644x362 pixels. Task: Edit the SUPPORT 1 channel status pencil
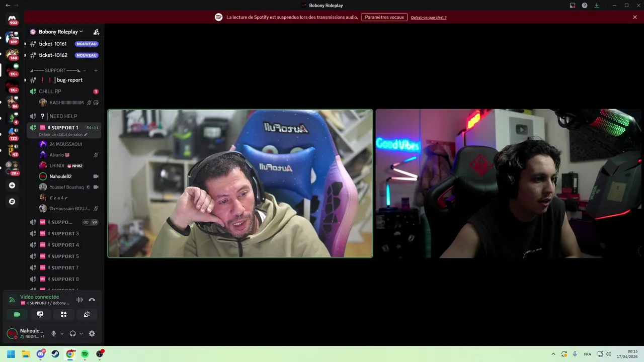click(x=86, y=135)
